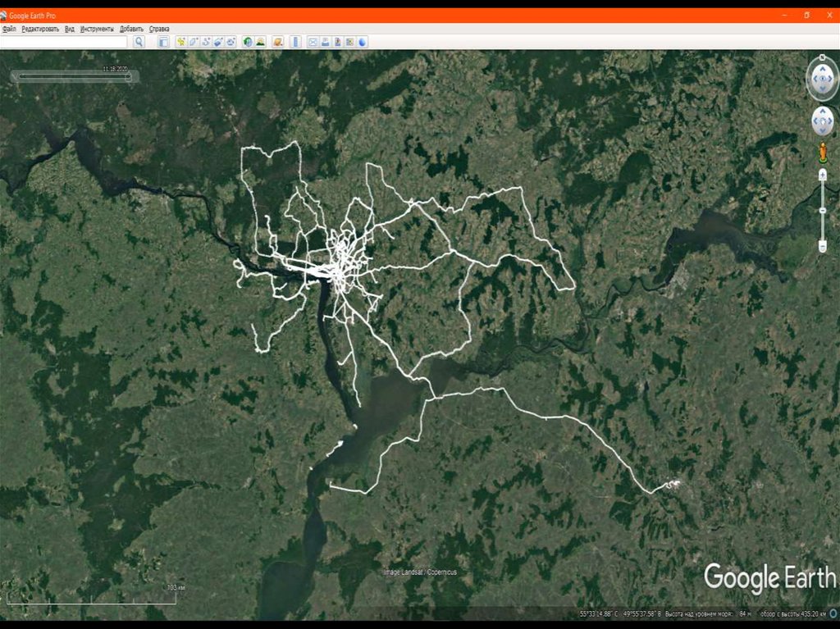The width and height of the screenshot is (840, 629).
Task: Click the record tour icon
Action: 231,42
